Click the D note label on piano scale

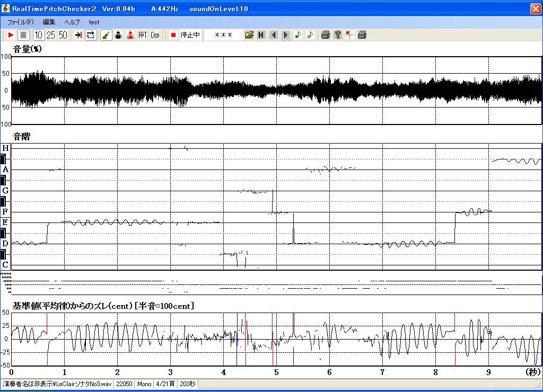point(5,244)
